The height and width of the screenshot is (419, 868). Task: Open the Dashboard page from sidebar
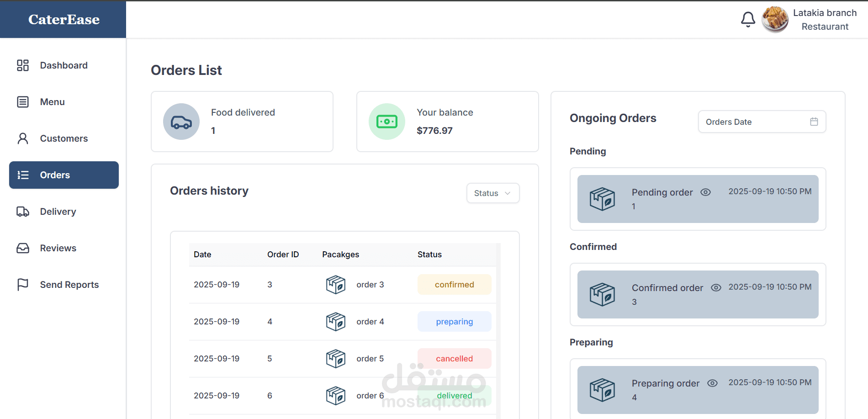[x=64, y=65]
